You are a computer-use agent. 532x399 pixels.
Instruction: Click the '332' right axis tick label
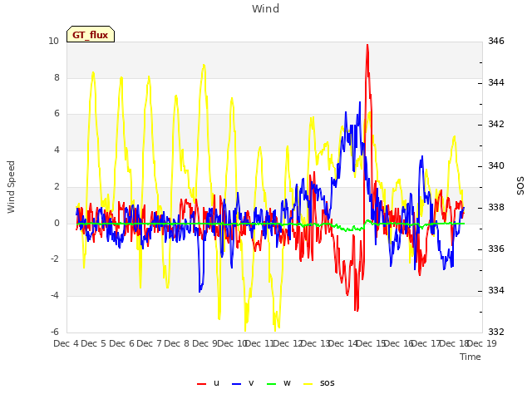496,332
